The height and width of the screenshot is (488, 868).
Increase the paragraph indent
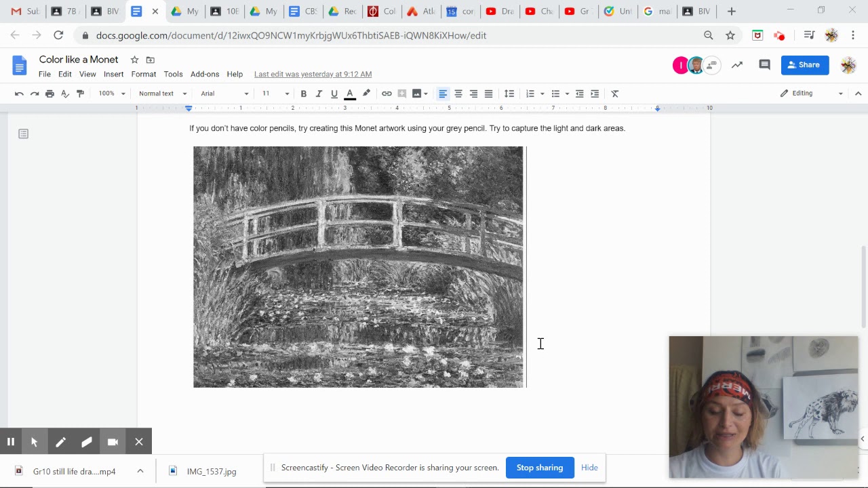[x=595, y=94]
